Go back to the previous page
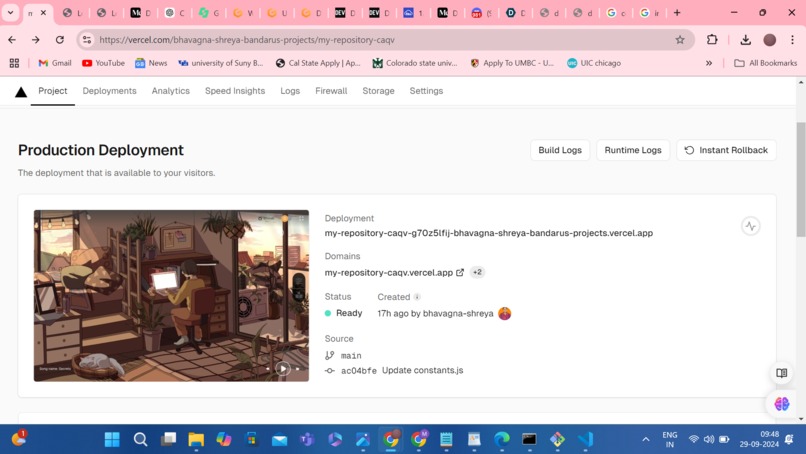The height and width of the screenshot is (454, 806). pyautogui.click(x=12, y=40)
